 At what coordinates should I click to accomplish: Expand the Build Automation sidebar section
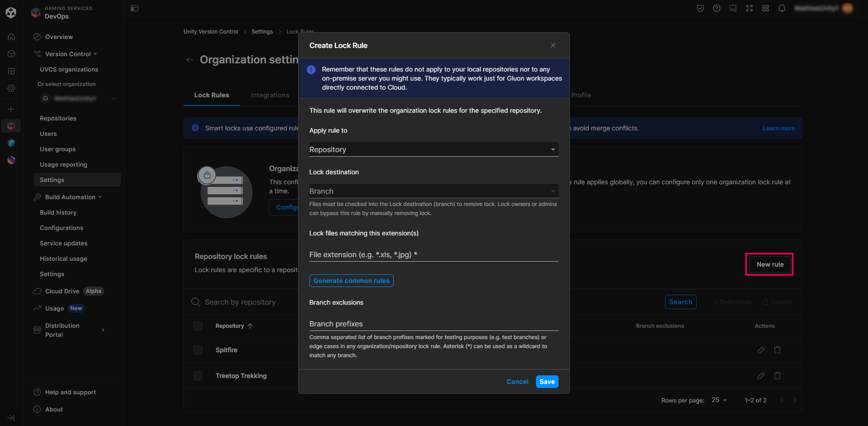tap(70, 197)
